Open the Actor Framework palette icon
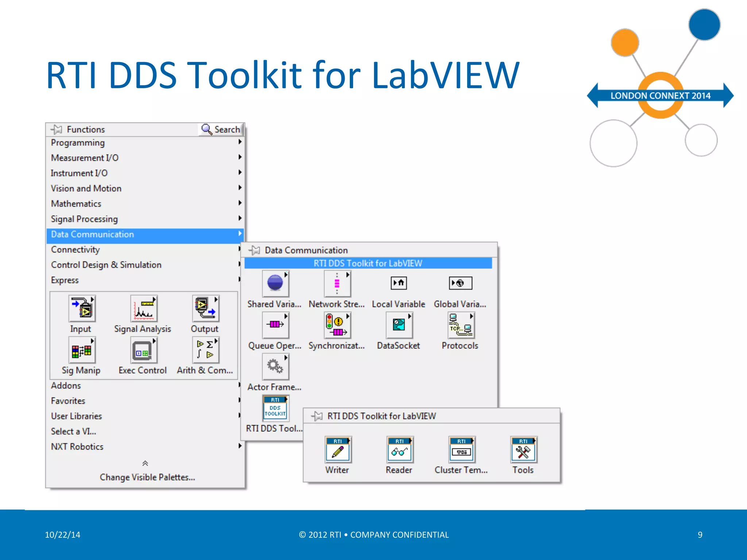747x560 pixels. tap(275, 367)
